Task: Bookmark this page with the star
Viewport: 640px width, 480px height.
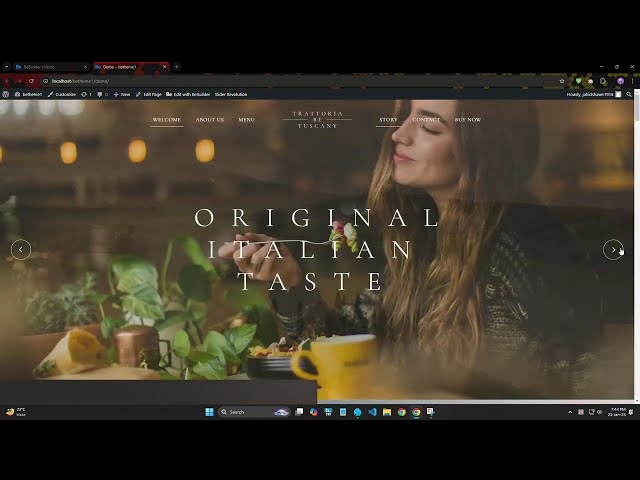Action: tap(562, 81)
